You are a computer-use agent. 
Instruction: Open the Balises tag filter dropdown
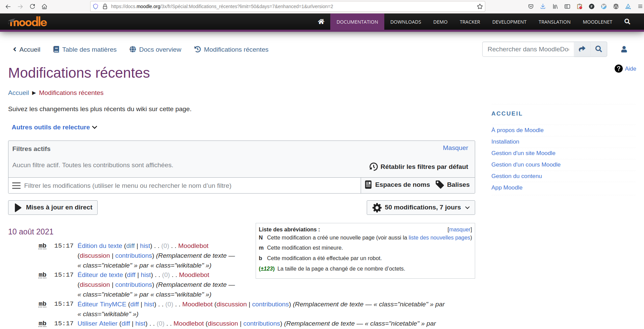[x=453, y=185]
